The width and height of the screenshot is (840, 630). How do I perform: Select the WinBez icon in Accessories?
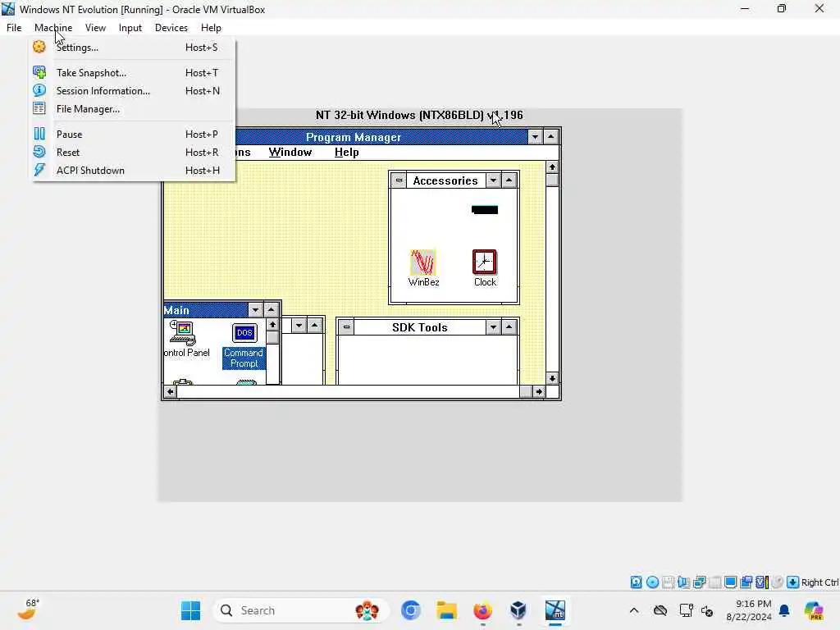click(423, 268)
